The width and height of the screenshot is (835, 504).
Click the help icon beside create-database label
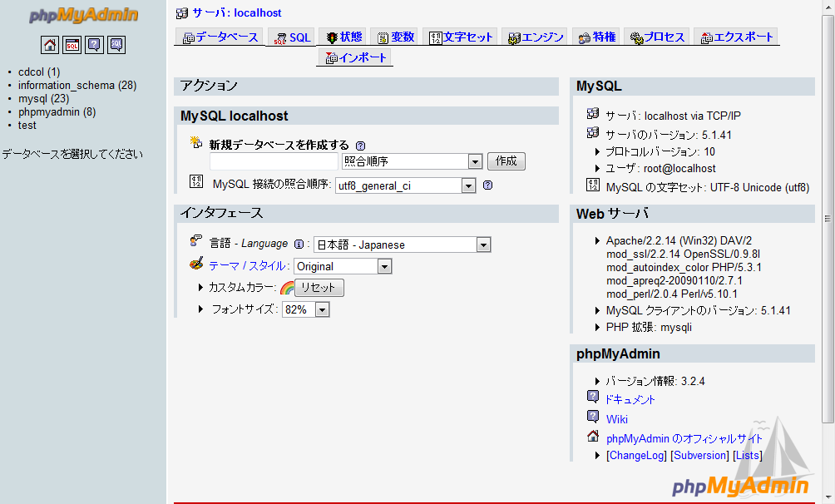click(x=360, y=145)
